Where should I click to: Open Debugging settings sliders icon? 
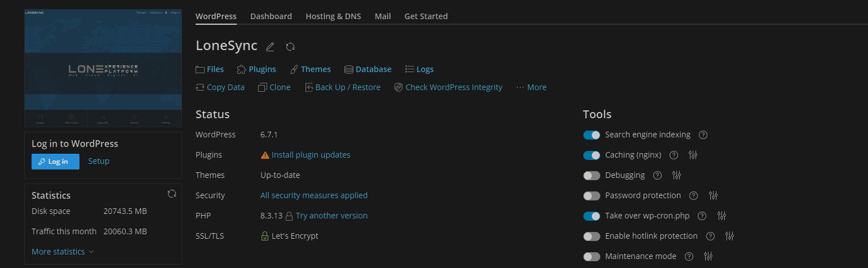(x=677, y=176)
